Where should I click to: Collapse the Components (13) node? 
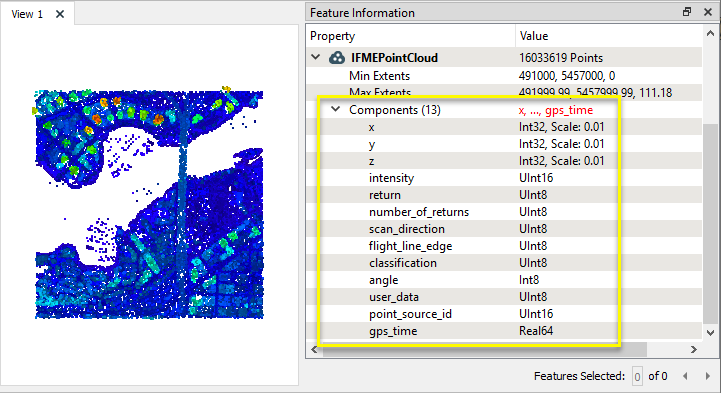(x=336, y=109)
